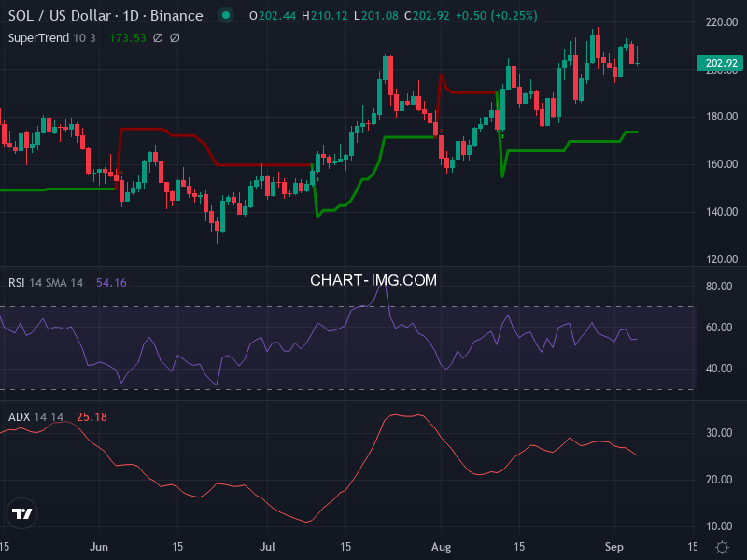The width and height of the screenshot is (747, 560).
Task: Open the CHART-IMG.COM watermark link
Action: 373,280
